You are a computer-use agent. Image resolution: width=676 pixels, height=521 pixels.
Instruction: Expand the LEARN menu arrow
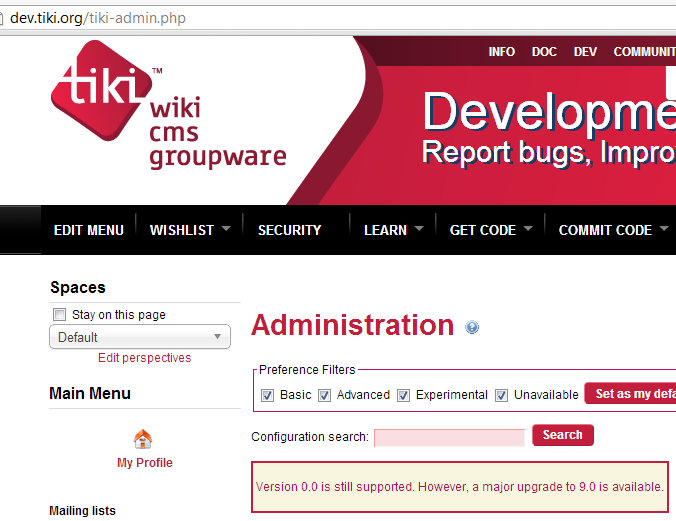[x=419, y=229]
